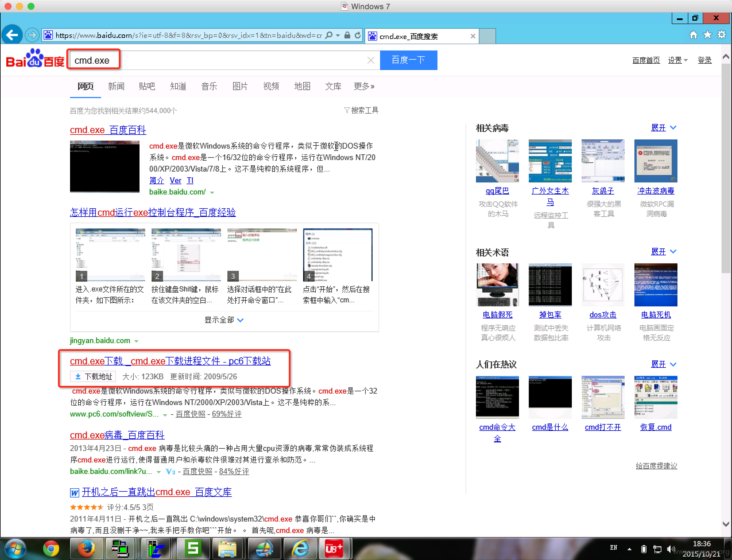Open the 简介 sublink
This screenshot has width=732, height=560.
[x=157, y=180]
